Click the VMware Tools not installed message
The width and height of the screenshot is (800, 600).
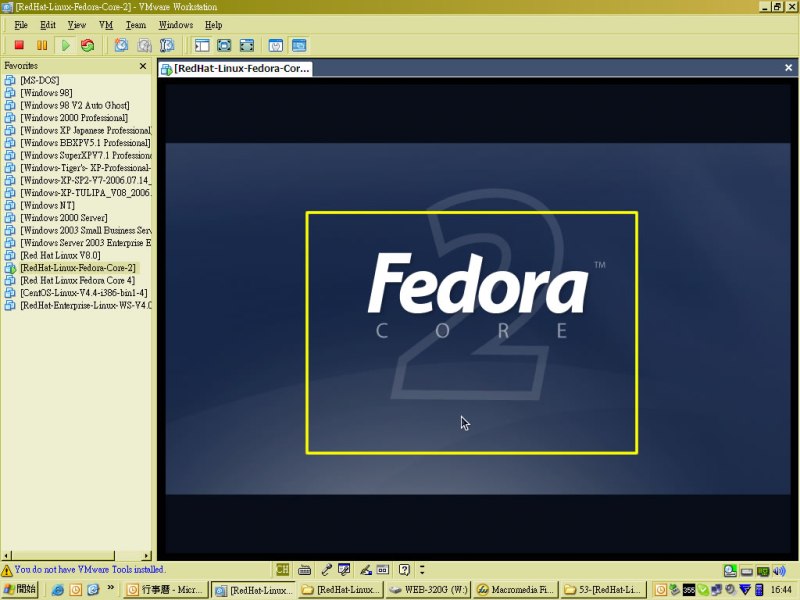pyautogui.click(x=90, y=569)
